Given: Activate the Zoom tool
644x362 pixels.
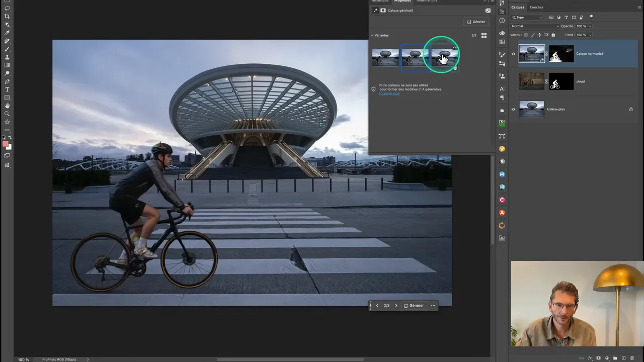Looking at the screenshot, I should [x=7, y=114].
